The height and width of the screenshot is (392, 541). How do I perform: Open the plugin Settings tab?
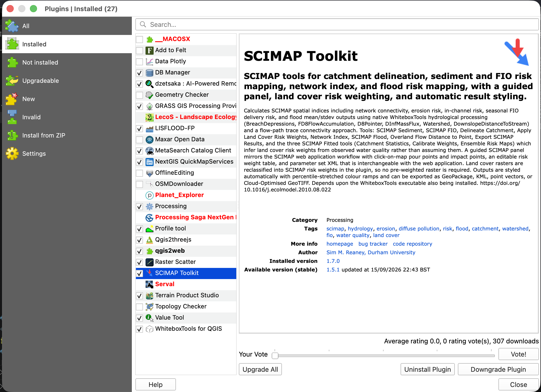[67, 153]
